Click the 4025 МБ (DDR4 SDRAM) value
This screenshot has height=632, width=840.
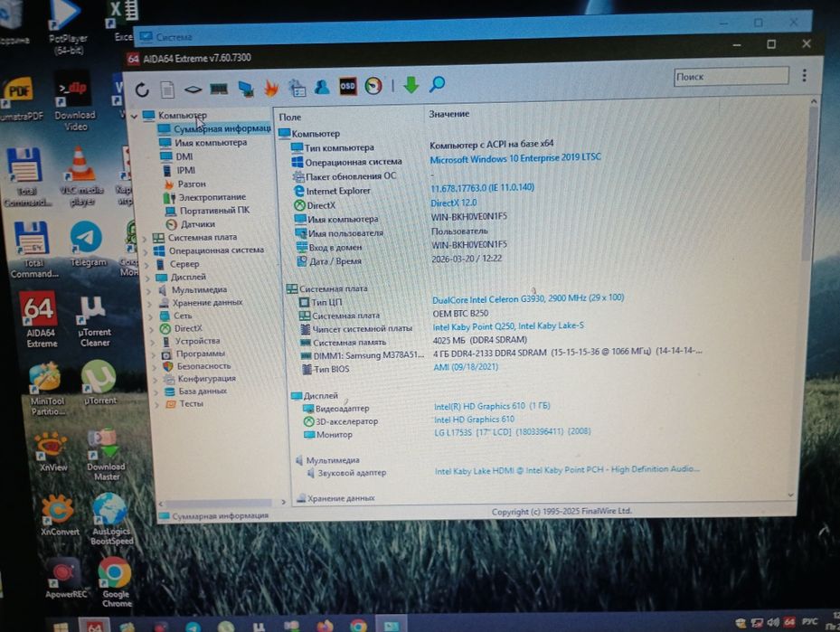[x=480, y=340]
